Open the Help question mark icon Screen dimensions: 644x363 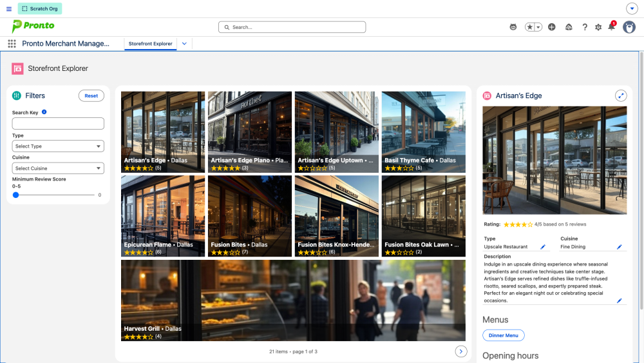pyautogui.click(x=585, y=27)
